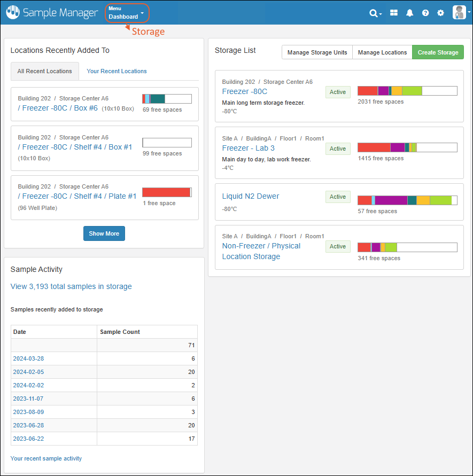Screen dimensions: 473x476
Task: Click the Create Storage button
Action: click(x=438, y=52)
